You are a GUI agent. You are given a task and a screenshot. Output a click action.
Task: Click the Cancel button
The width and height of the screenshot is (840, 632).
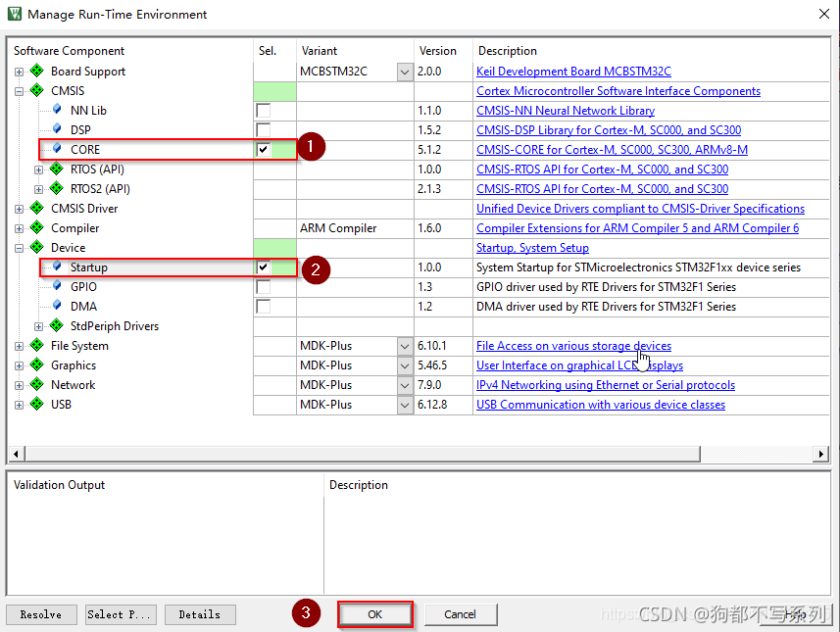[460, 614]
